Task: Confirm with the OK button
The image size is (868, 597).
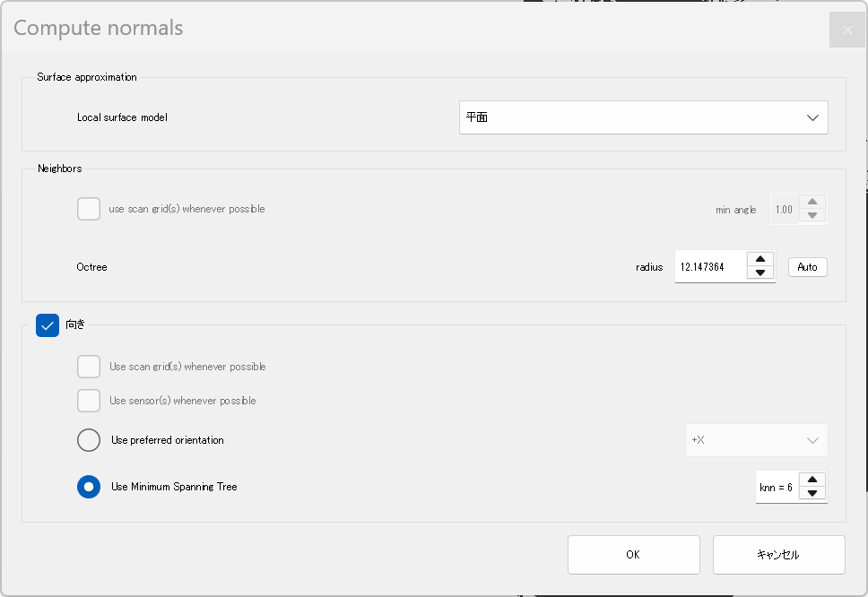Action: pyautogui.click(x=633, y=554)
